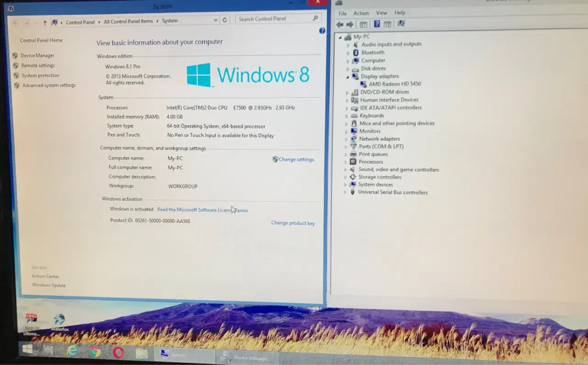Viewport: 588px width, 365px height.
Task: Click the WORKGROUP workgroup value
Action: coord(183,187)
